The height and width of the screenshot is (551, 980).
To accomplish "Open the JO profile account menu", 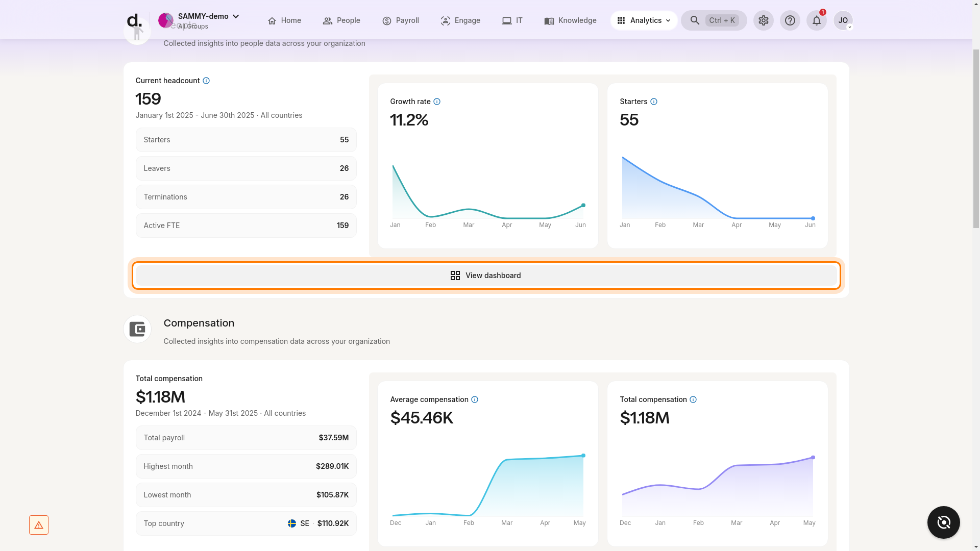I will point(844,20).
